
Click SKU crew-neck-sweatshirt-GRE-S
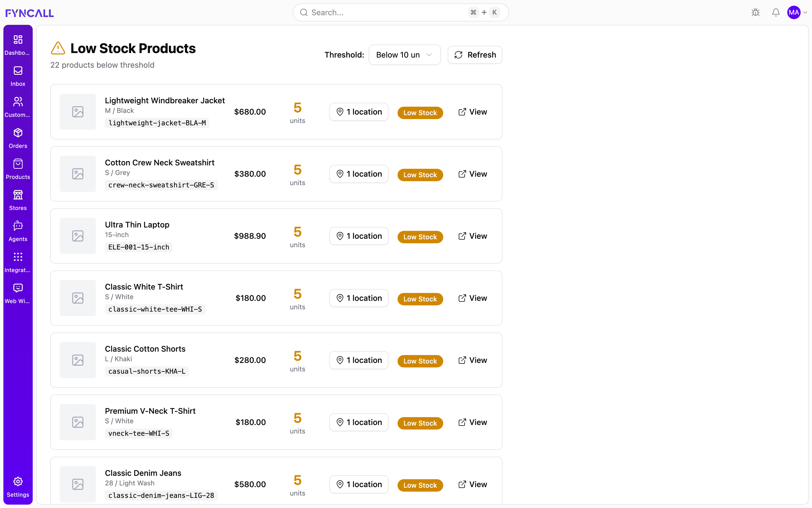click(161, 185)
